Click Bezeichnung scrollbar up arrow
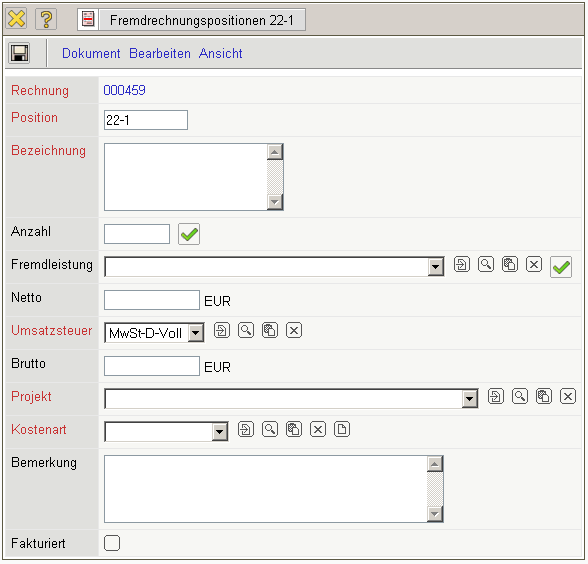The height and width of the screenshot is (564, 588). tap(275, 152)
